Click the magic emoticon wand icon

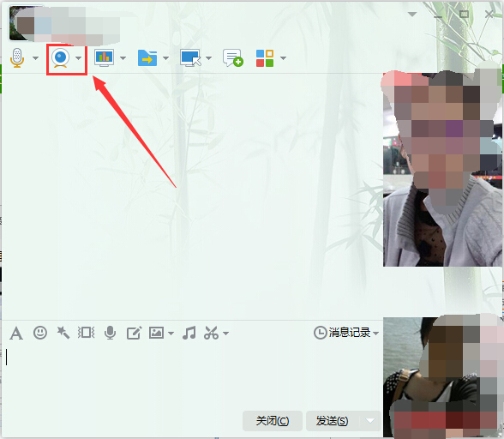(x=63, y=333)
